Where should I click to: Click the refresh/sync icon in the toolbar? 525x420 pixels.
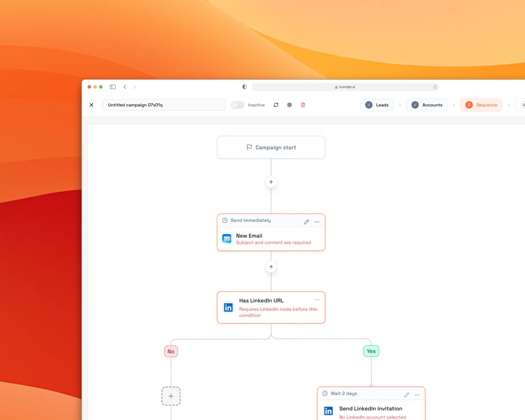pos(276,105)
